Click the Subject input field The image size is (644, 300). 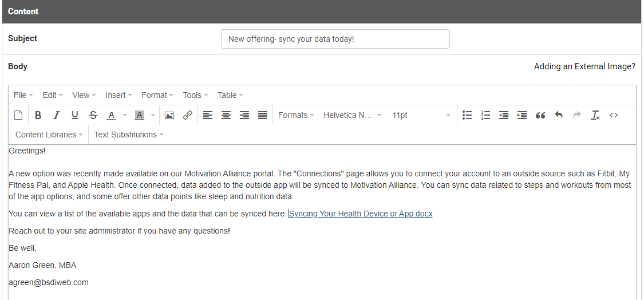click(x=335, y=39)
